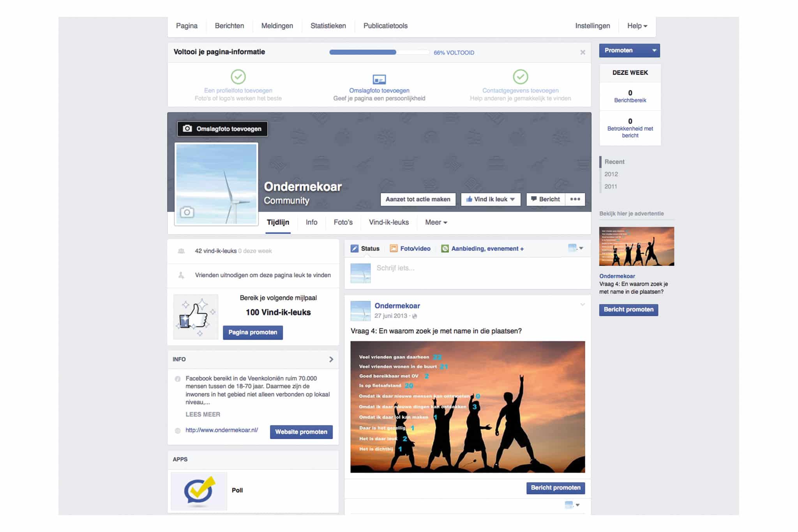
Task: Click Vrienden uitnodigen om deze pagina link
Action: 263,275
